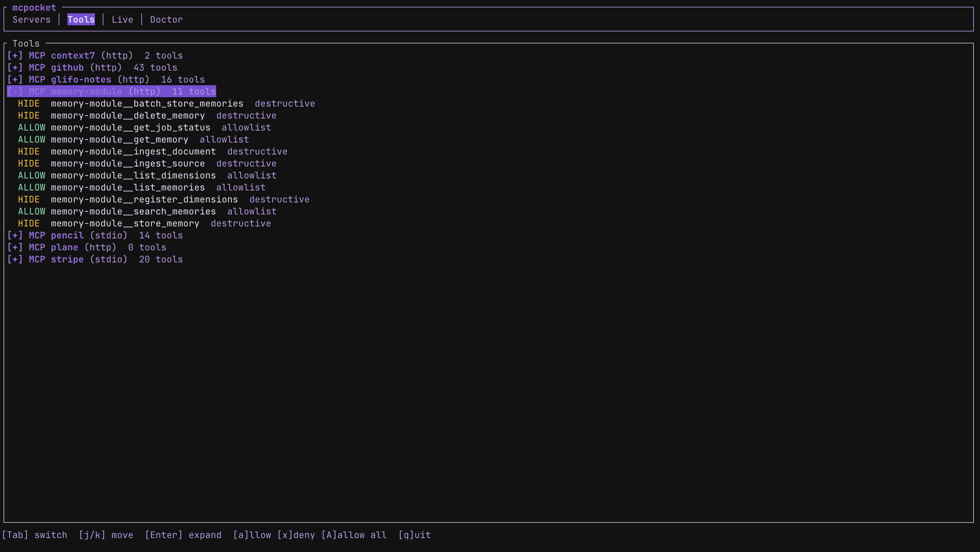The height and width of the screenshot is (552, 980).
Task: Click the destructive tag on store_memory
Action: pos(241,223)
